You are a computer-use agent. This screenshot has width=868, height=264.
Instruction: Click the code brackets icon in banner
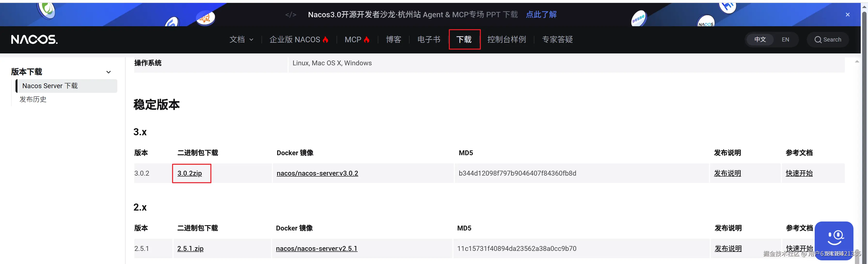pos(291,15)
